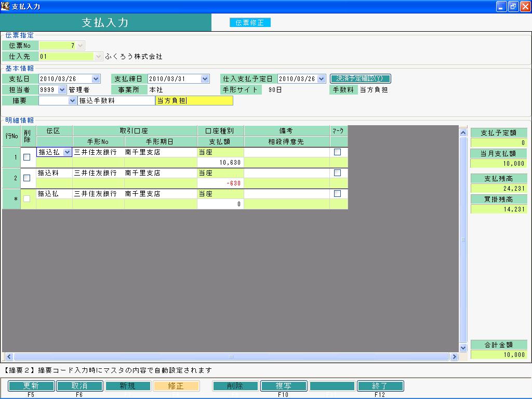The height and width of the screenshot is (399, 532).
Task: Click the 買掛残高 value 14,231
Action: [499, 209]
